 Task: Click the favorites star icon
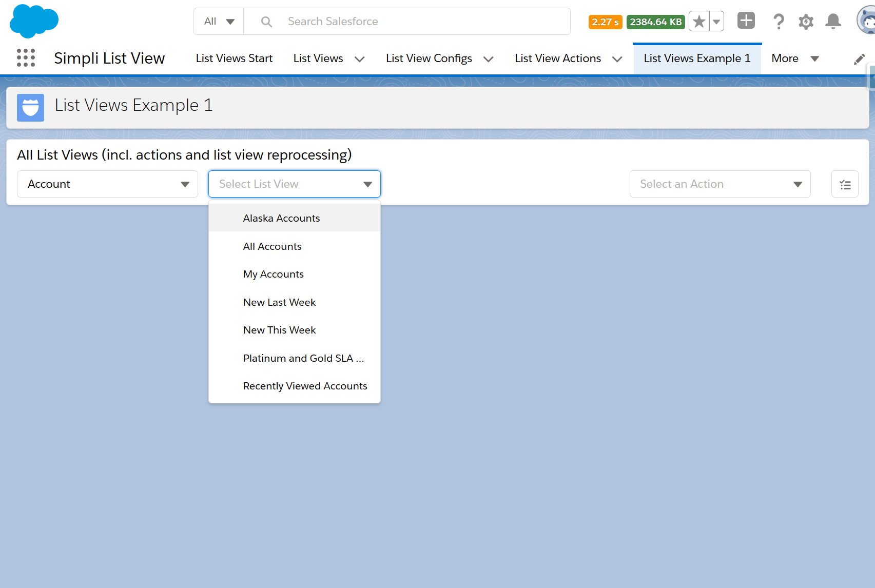[698, 22]
